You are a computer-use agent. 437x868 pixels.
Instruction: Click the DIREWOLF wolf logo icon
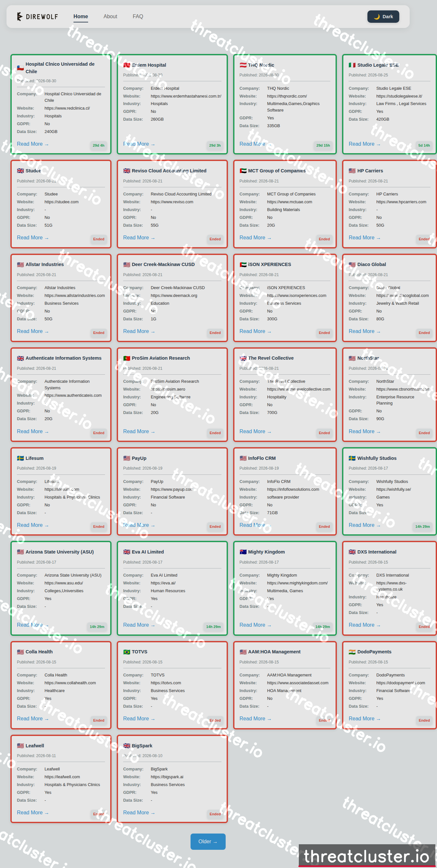pos(20,17)
